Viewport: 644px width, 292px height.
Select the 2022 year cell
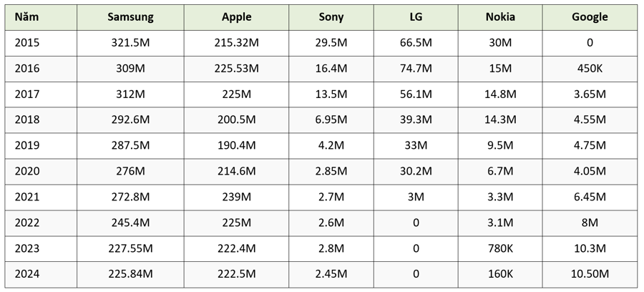tap(27, 223)
